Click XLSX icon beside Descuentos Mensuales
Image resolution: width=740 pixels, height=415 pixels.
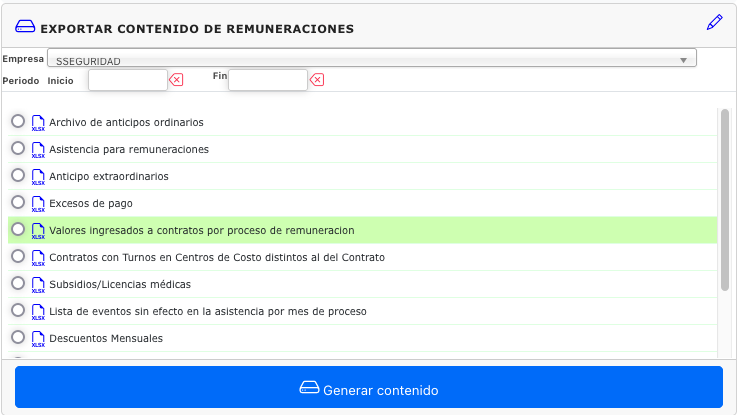[x=38, y=338]
